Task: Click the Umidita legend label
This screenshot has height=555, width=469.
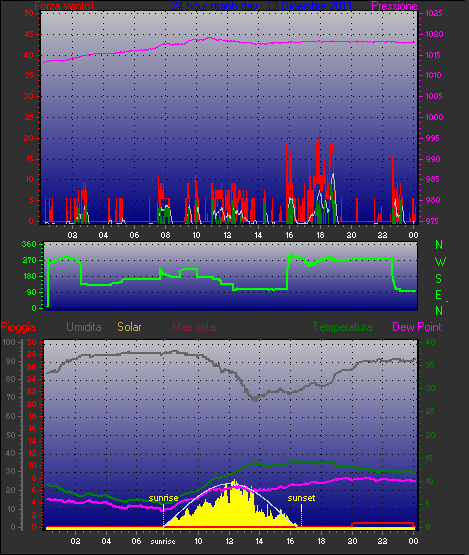Action: coord(84,327)
